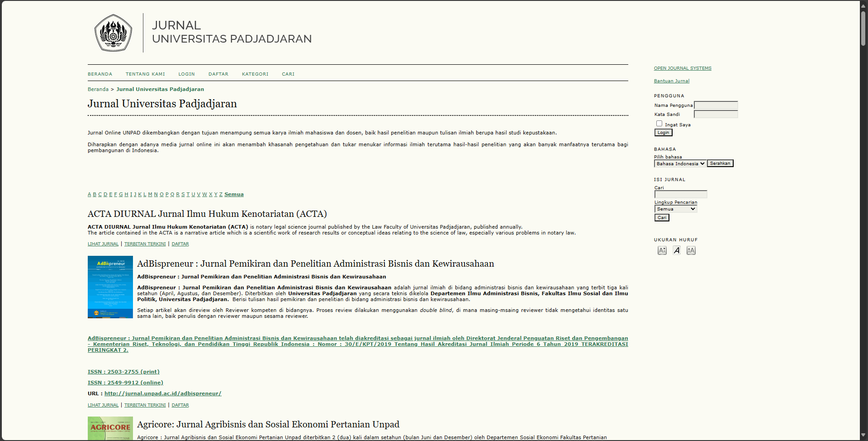Filter journals by letter J
This screenshot has width=868, height=441.
[x=135, y=194]
